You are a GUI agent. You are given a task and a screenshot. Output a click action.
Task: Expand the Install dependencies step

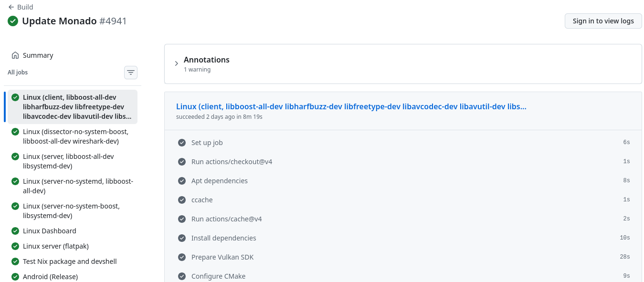tap(223, 238)
